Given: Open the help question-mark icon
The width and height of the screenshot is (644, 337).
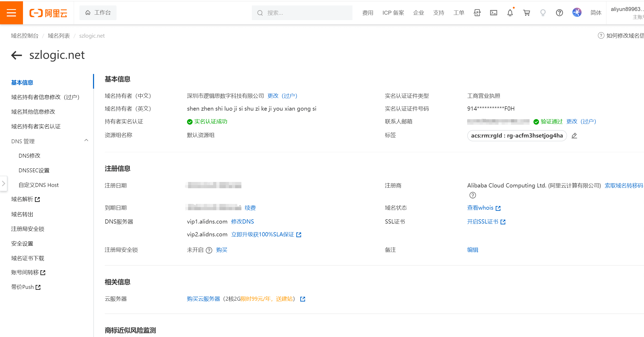Looking at the screenshot, I should [559, 13].
